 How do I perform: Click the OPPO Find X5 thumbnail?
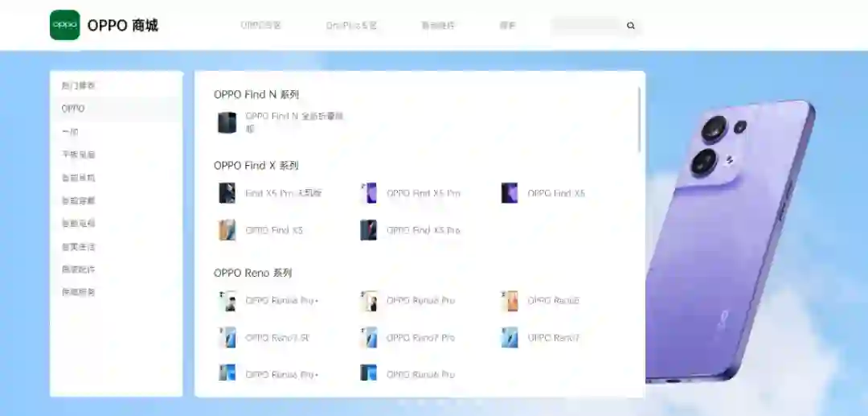point(510,193)
